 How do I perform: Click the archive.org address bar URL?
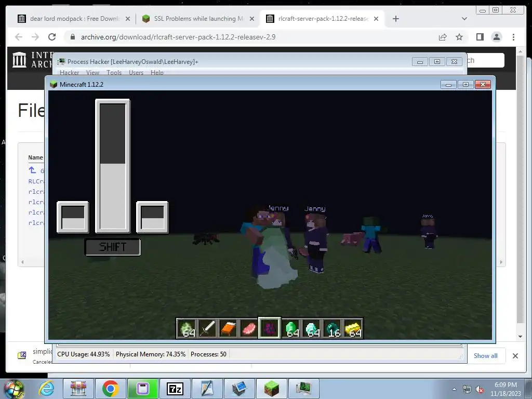pyautogui.click(x=178, y=37)
